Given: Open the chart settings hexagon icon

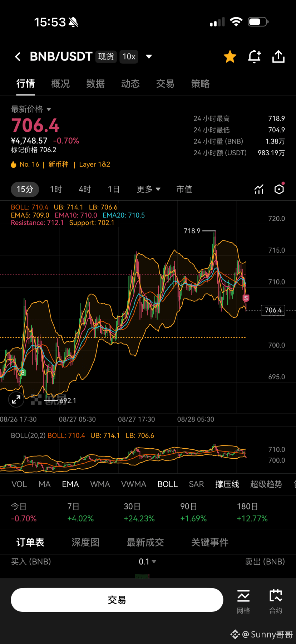Looking at the screenshot, I should tap(279, 189).
